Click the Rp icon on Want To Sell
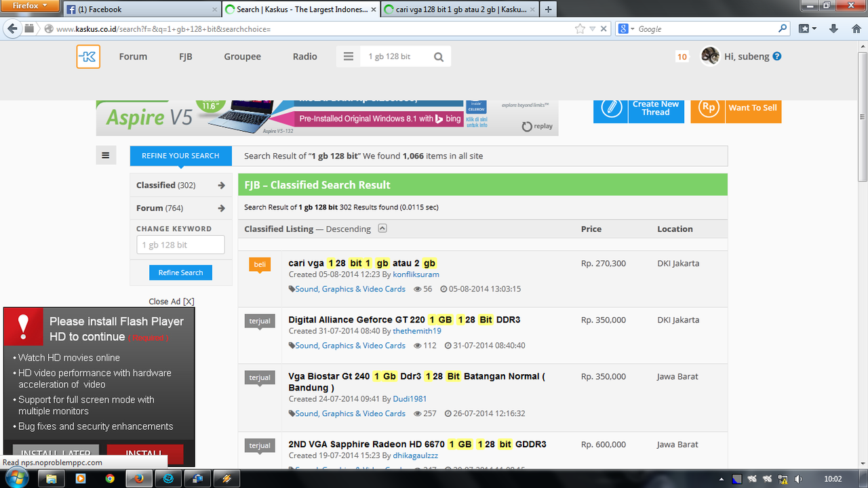868x488 pixels. click(x=709, y=108)
